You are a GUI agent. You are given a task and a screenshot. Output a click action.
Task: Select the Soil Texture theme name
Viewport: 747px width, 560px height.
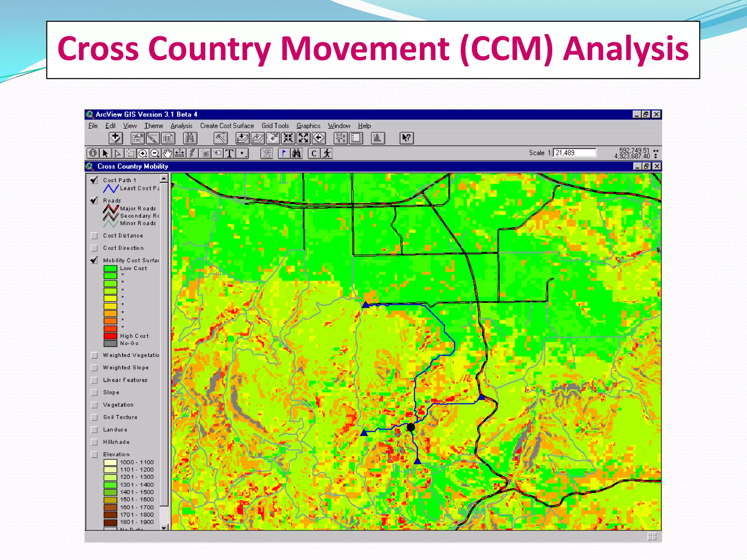(x=120, y=417)
